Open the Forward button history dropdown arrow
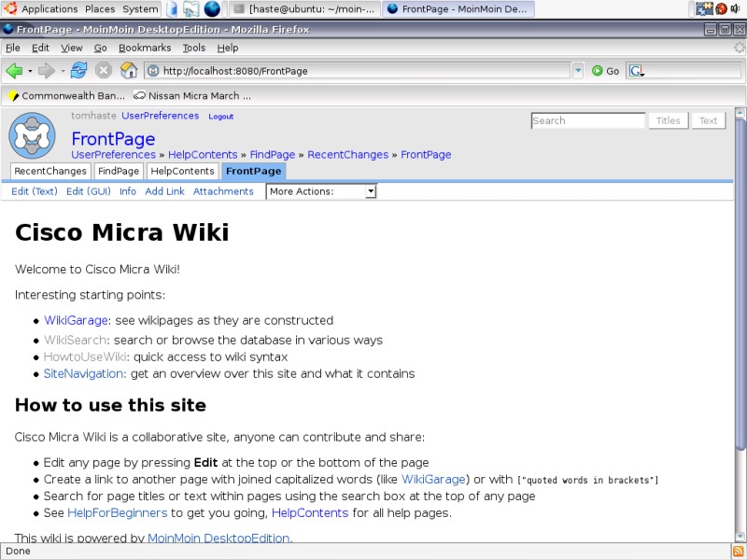The width and height of the screenshot is (747, 560). coord(63,72)
